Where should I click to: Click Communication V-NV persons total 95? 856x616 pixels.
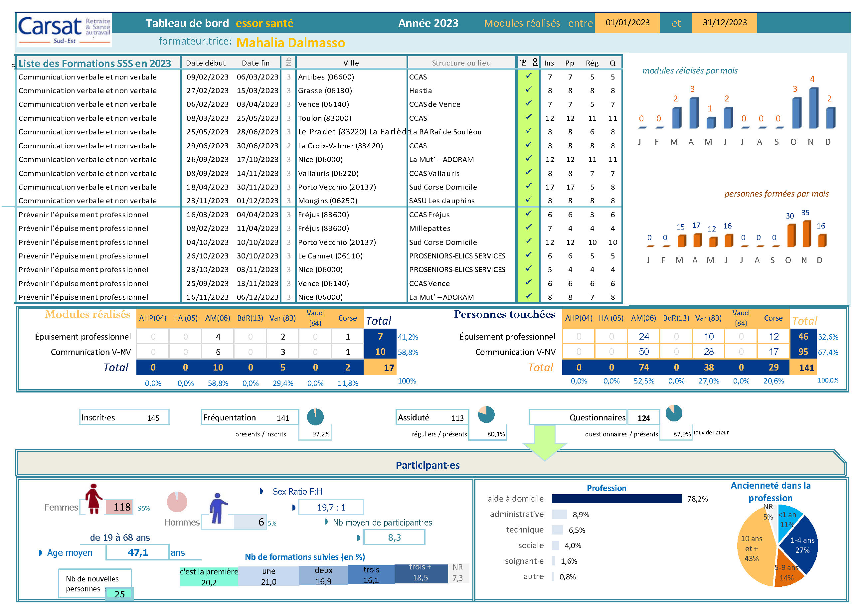(803, 352)
